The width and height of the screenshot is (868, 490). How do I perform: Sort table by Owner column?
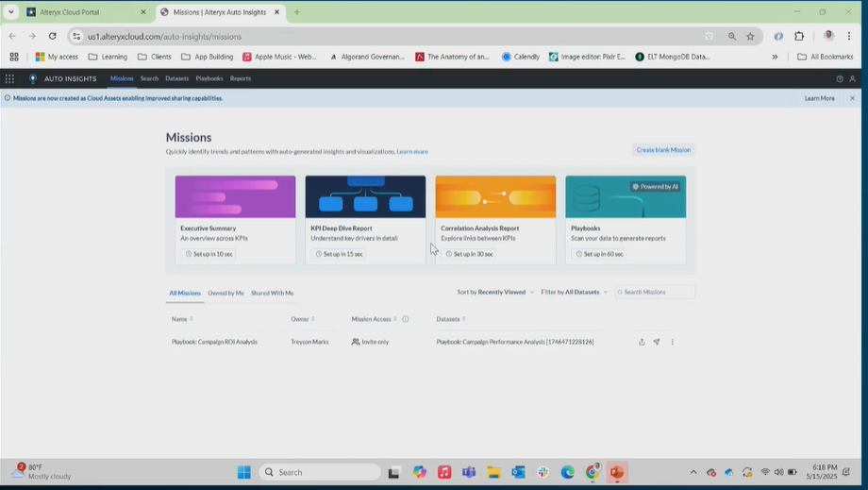[313, 319]
